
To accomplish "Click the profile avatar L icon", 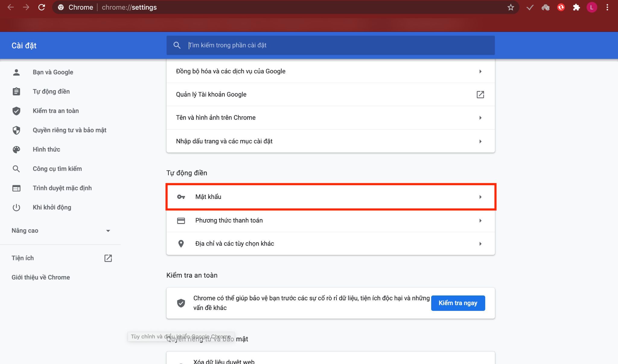I will coord(591,8).
